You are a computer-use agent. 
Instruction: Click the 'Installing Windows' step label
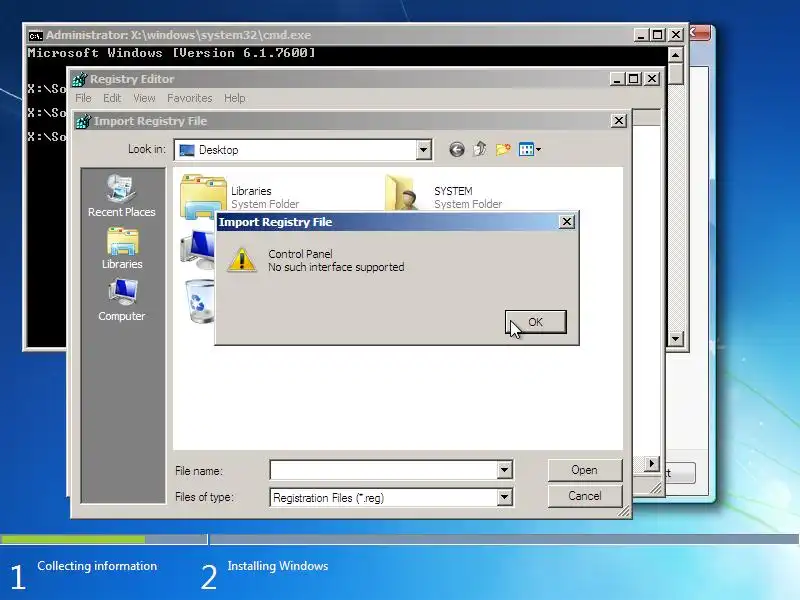[278, 566]
